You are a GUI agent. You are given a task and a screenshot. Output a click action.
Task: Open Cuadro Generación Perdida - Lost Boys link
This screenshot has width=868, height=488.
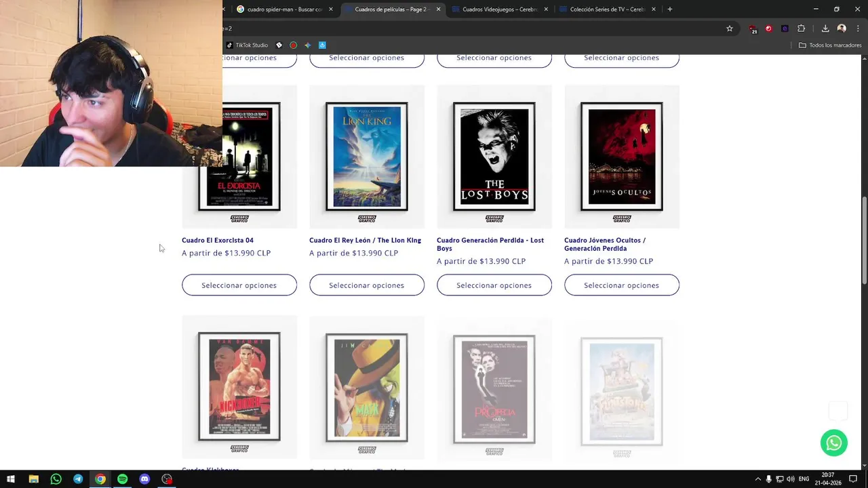490,244
